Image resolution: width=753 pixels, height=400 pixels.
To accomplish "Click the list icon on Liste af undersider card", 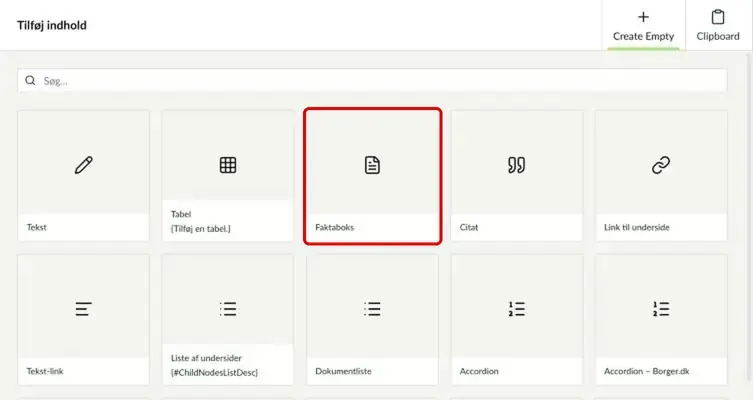I will point(228,309).
